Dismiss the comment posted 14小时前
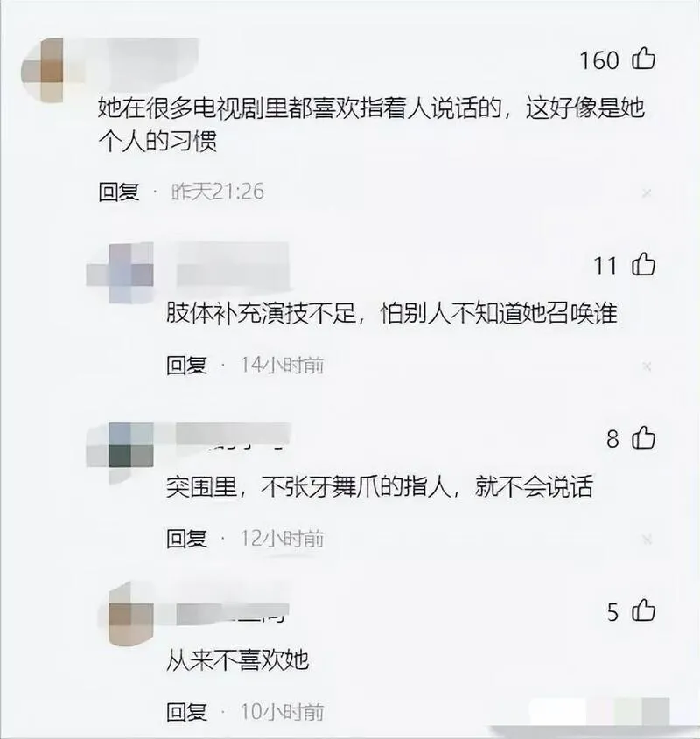700x739 pixels. point(647,366)
